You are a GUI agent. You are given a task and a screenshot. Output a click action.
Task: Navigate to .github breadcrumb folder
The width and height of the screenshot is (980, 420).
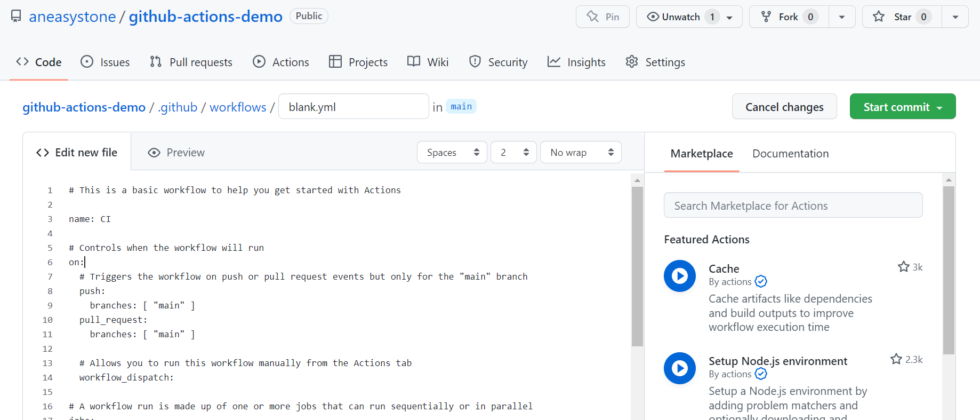tap(178, 107)
